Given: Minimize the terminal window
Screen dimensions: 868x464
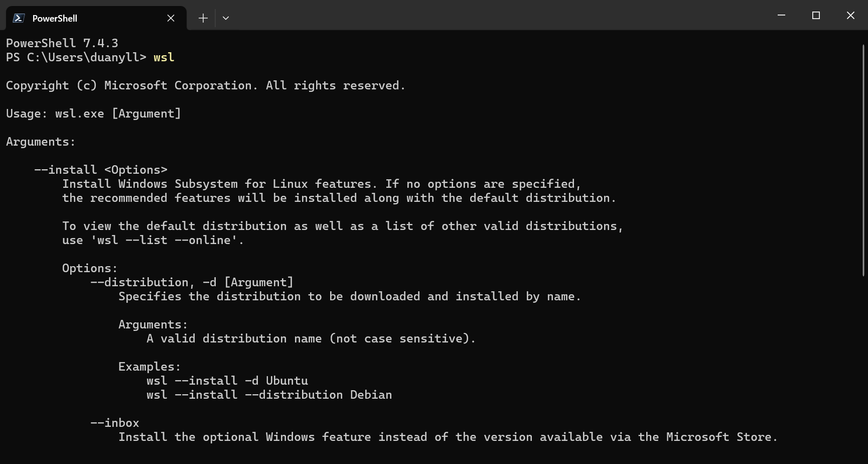Looking at the screenshot, I should click(x=781, y=16).
